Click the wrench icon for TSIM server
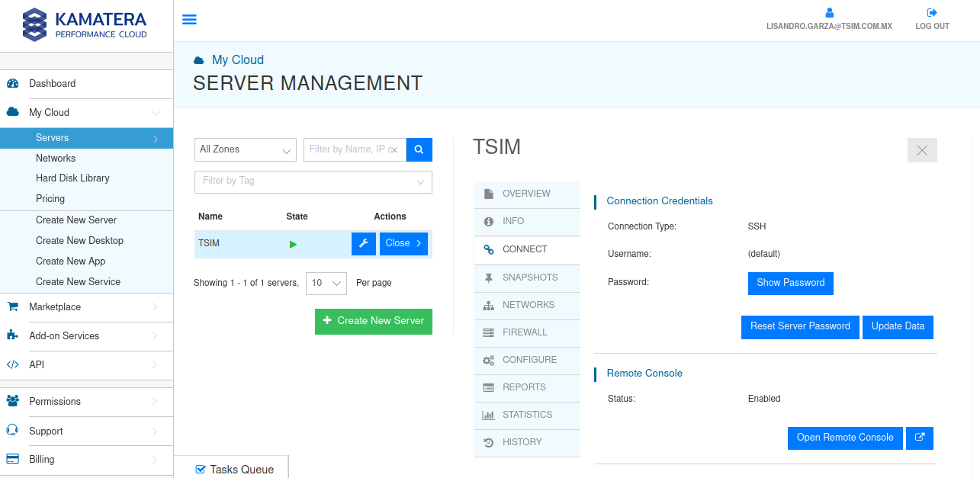The width and height of the screenshot is (980, 478). click(363, 244)
